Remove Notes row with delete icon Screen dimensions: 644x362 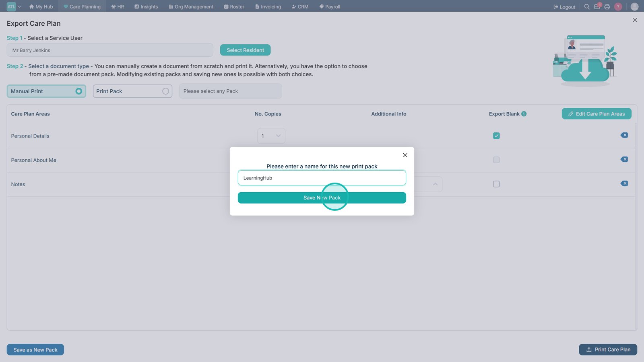(624, 183)
